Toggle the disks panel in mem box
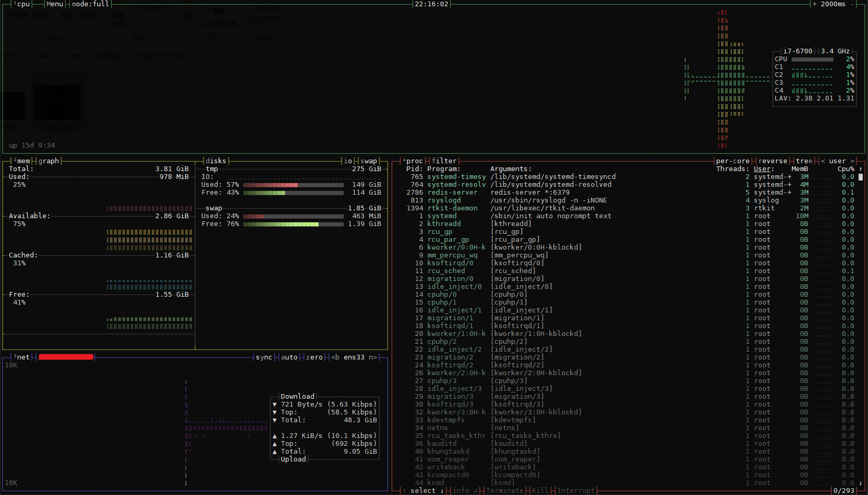Screen dimensions: 868x495 216,161
